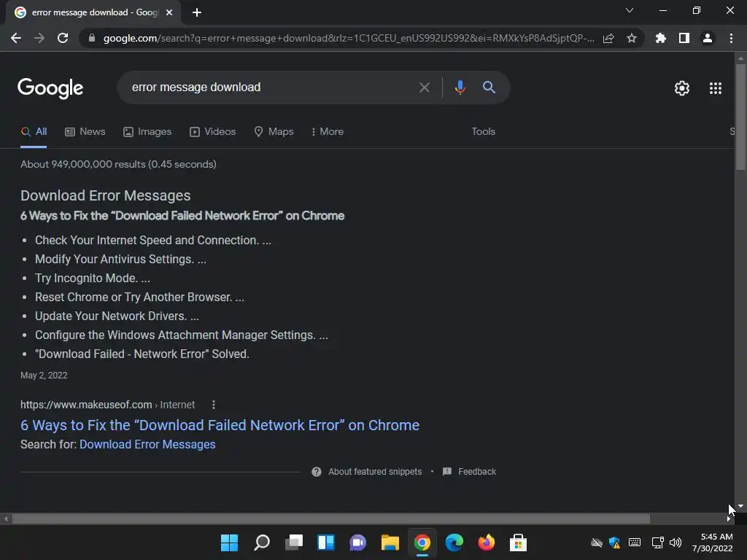This screenshot has height=560, width=747.
Task: Click the address bar URL
Action: point(348,38)
